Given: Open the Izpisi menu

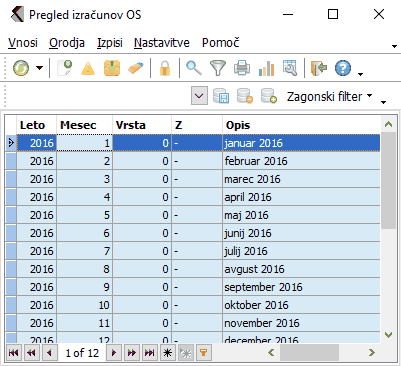Looking at the screenshot, I should tap(110, 43).
